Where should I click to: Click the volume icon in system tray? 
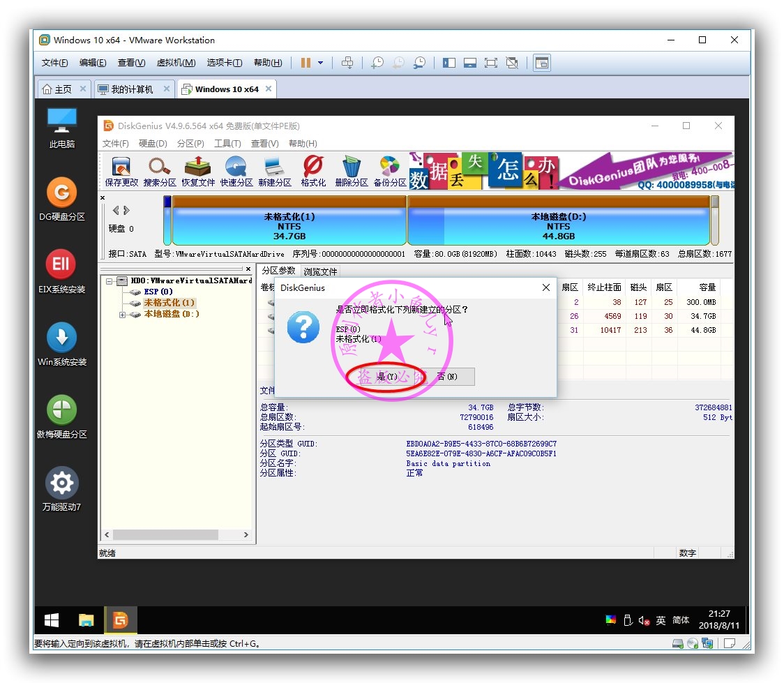coord(644,620)
